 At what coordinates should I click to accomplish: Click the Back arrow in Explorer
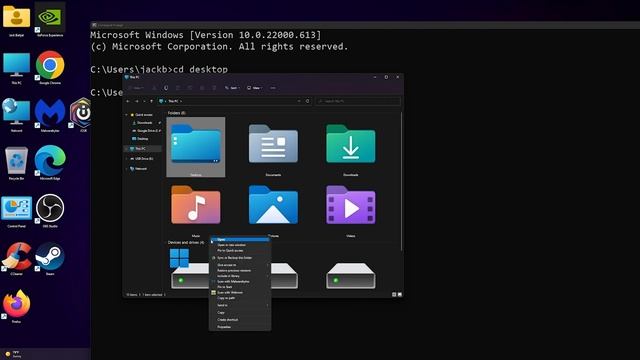[128, 101]
